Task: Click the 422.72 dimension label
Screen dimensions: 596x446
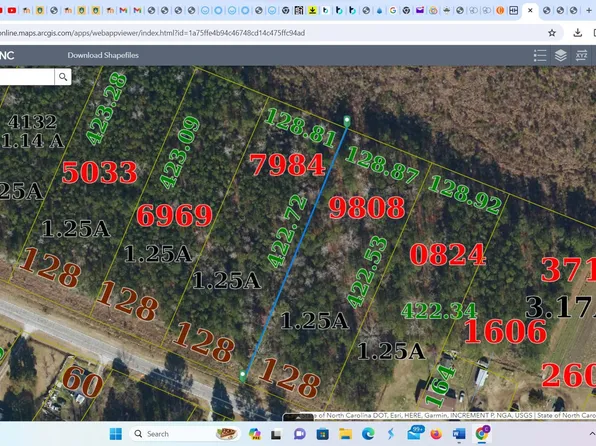Action: 287,231
